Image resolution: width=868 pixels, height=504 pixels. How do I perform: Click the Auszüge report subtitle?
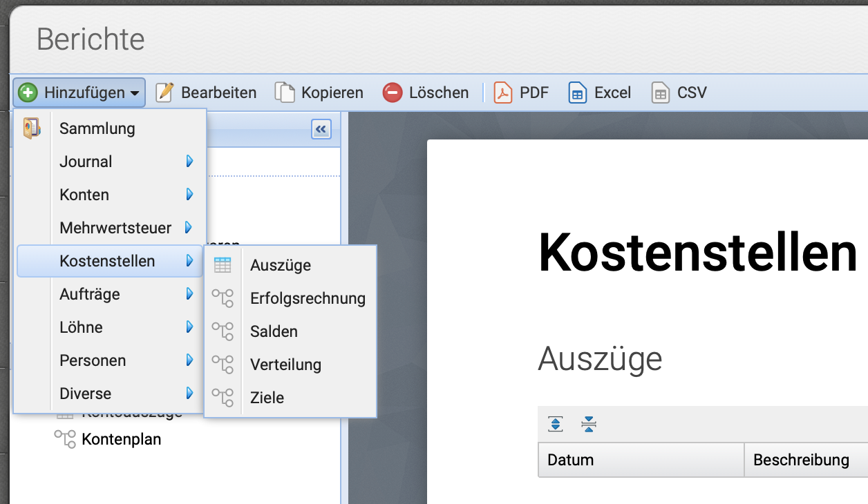[600, 359]
